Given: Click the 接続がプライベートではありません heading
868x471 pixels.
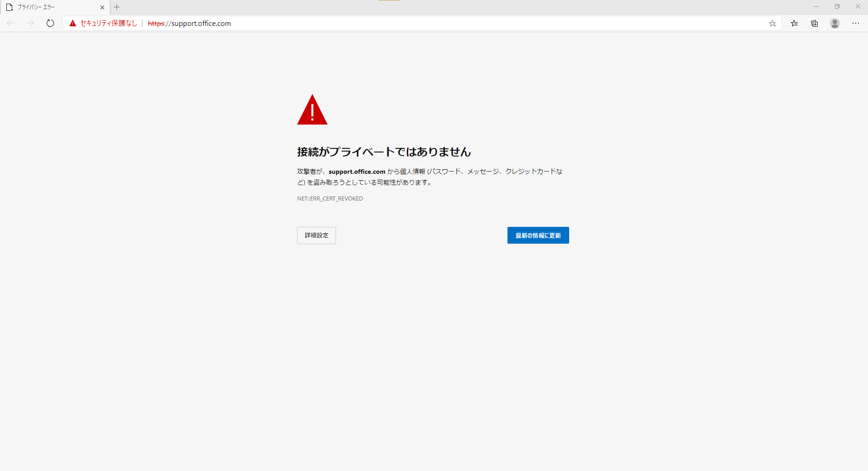Looking at the screenshot, I should click(x=384, y=152).
